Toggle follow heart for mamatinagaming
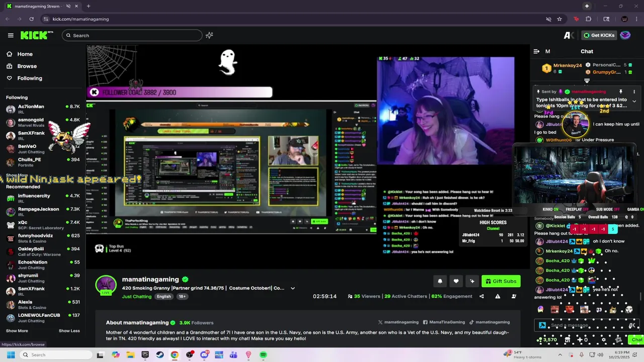The height and width of the screenshot is (362, 644). (456, 281)
